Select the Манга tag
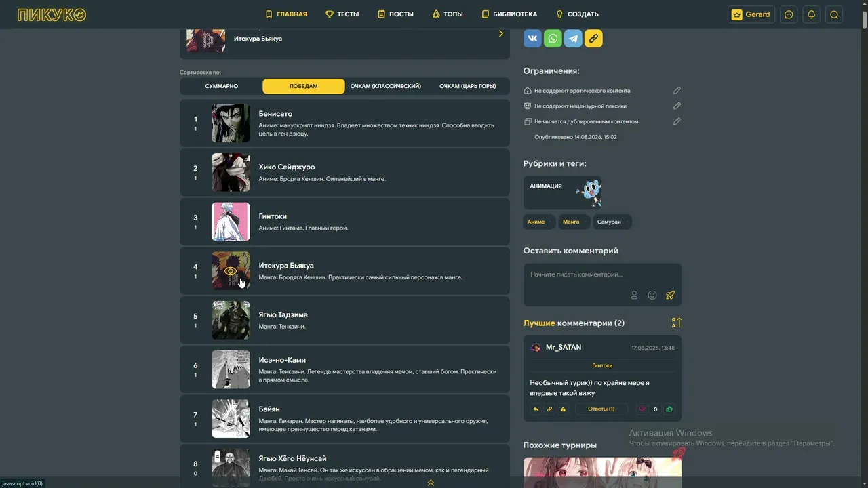 click(x=574, y=222)
